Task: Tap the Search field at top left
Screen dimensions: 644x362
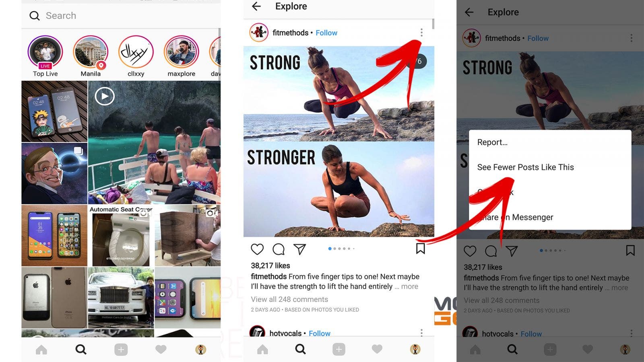Action: tap(121, 16)
